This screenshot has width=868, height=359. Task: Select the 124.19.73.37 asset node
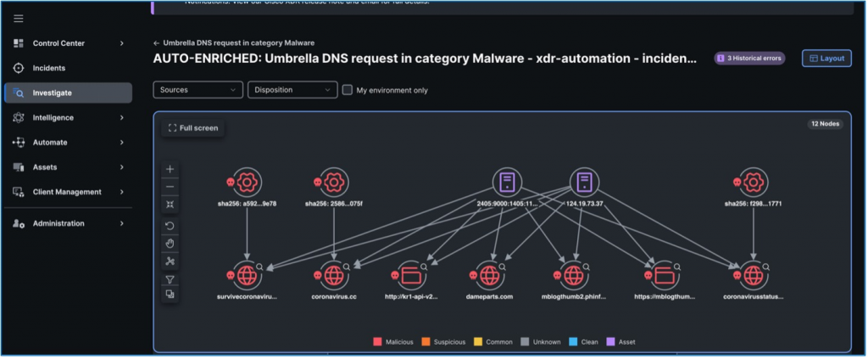coord(583,182)
